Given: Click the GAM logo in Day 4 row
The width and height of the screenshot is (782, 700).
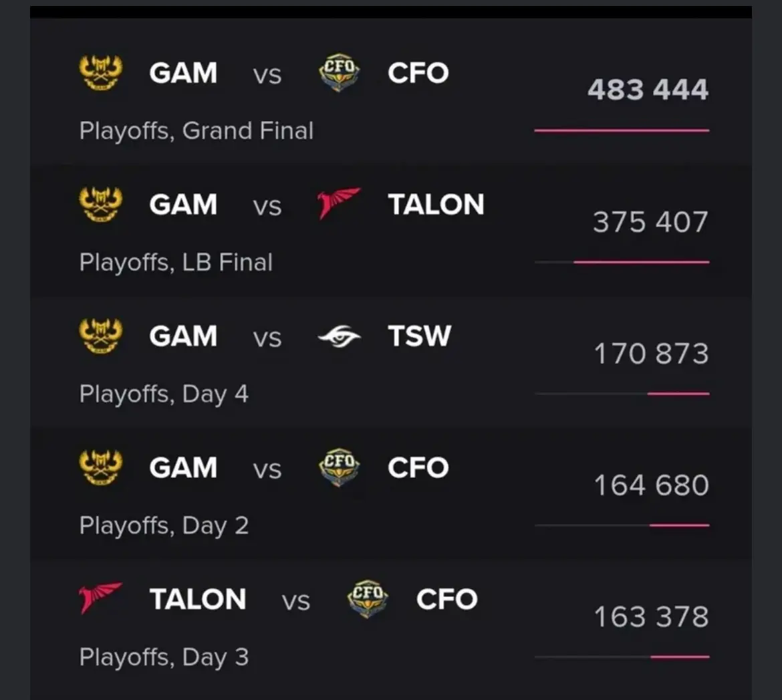Looking at the screenshot, I should tap(101, 336).
